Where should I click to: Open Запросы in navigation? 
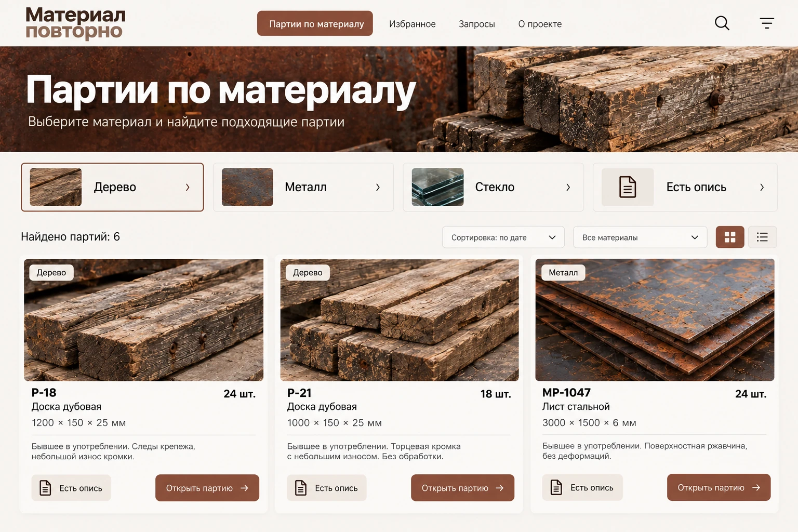477,24
